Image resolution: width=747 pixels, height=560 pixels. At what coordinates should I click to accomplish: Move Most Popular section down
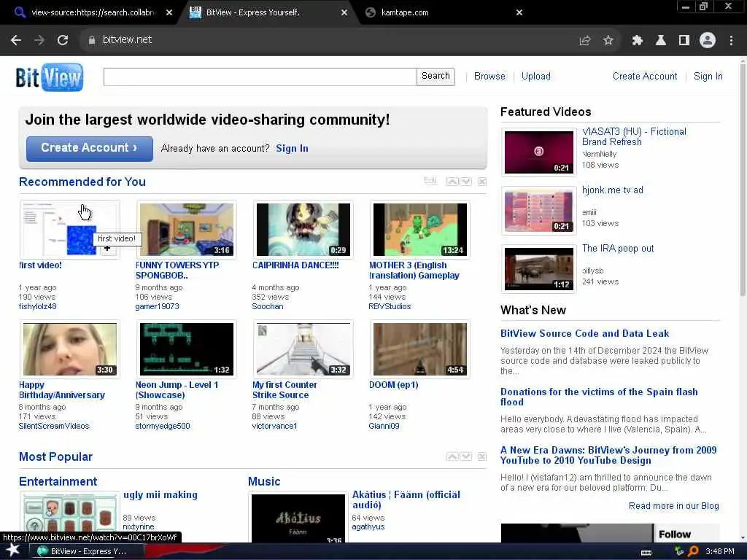pyautogui.click(x=466, y=456)
